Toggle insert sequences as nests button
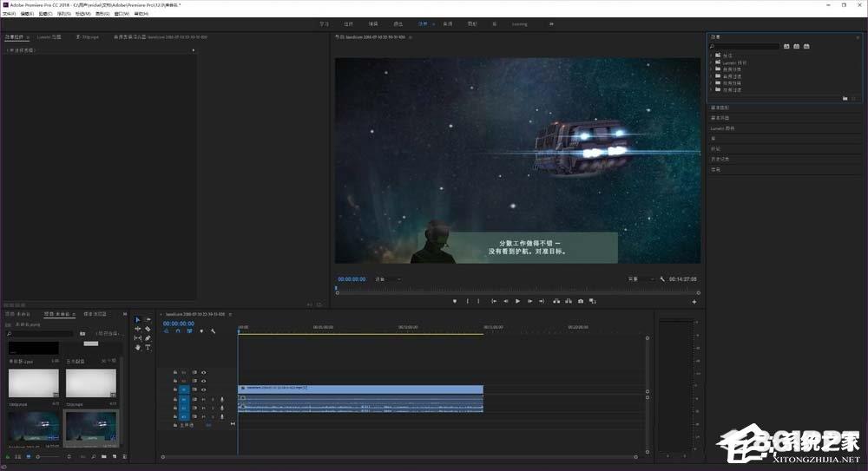 (x=166, y=331)
